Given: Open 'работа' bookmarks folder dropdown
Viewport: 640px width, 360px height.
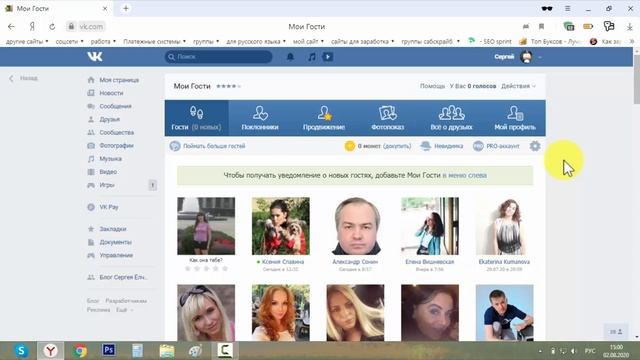Looking at the screenshot, I should [103, 41].
